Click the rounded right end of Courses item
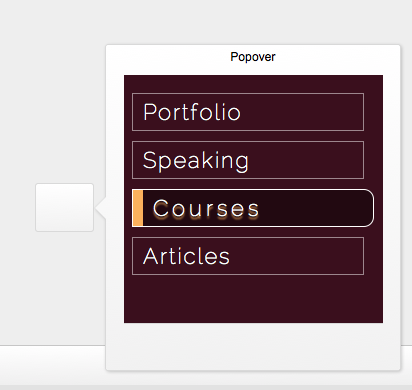Viewport: 412px width, 390px height. coord(368,208)
